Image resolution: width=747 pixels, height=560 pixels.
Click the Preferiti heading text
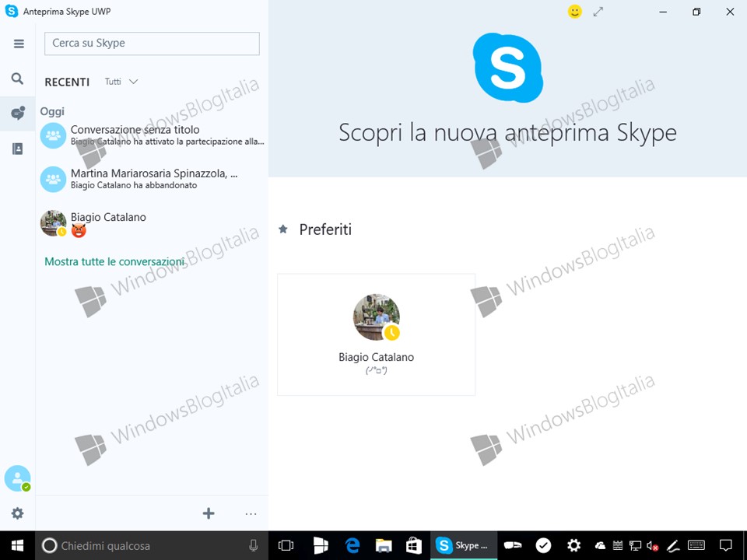point(325,229)
